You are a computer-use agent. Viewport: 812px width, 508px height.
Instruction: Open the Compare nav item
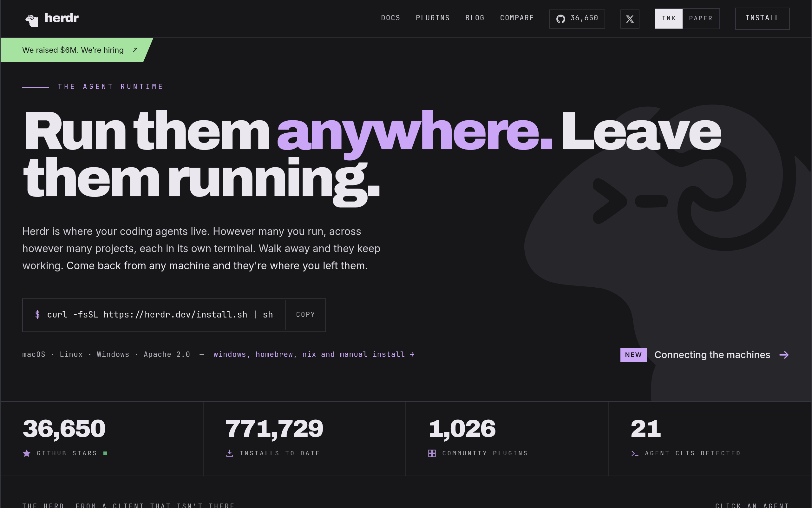point(517,18)
